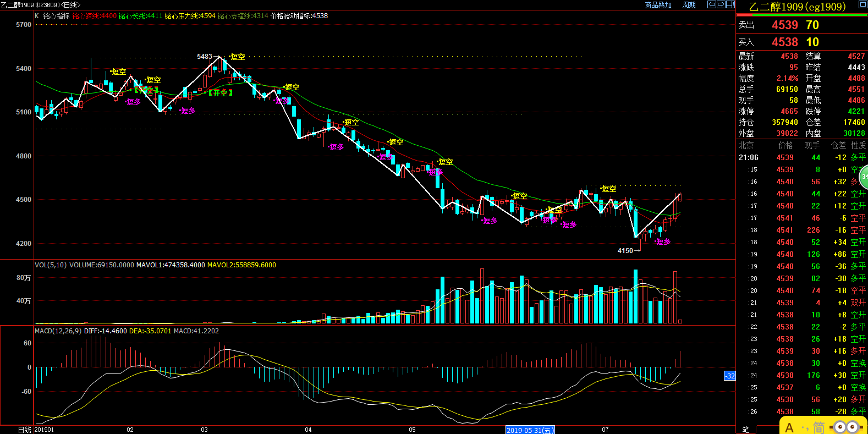Click the 性质 column header
This screenshot has width=868, height=434.
coord(858,145)
